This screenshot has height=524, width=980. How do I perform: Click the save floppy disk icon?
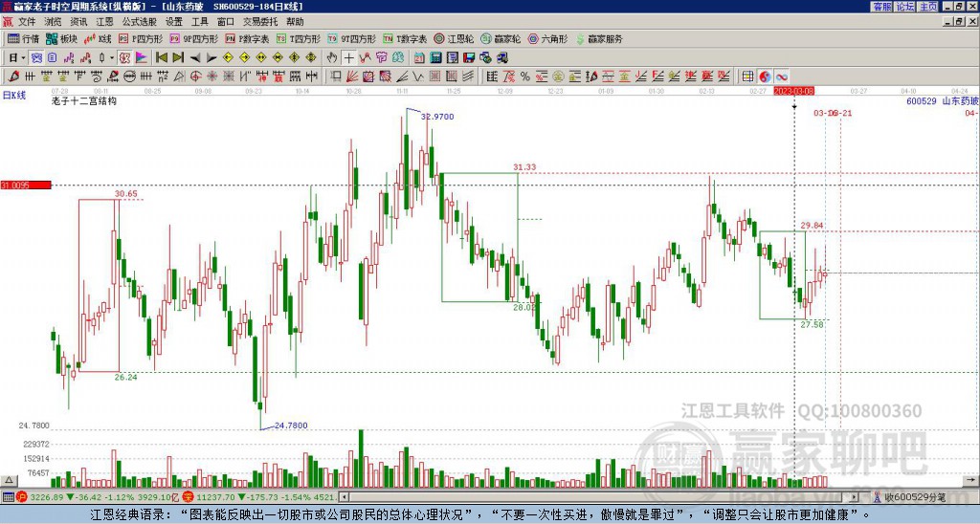(x=469, y=58)
